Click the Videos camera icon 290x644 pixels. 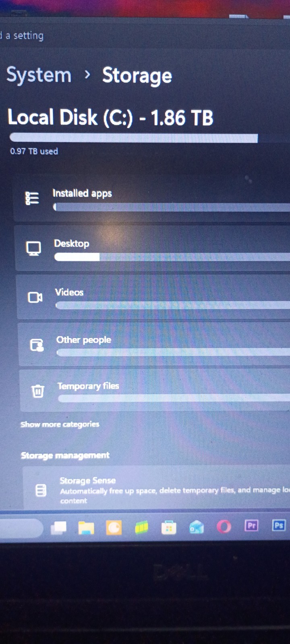point(35,297)
